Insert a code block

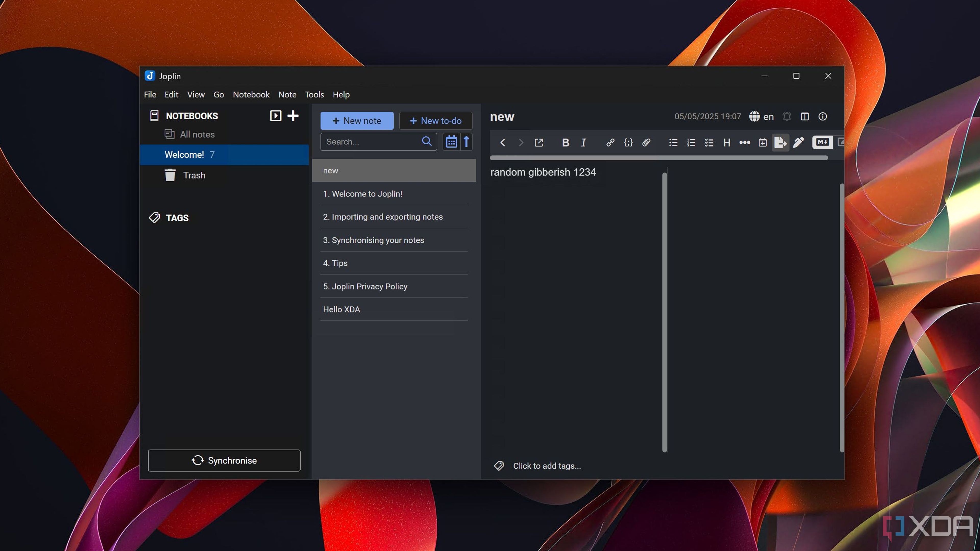pos(628,142)
